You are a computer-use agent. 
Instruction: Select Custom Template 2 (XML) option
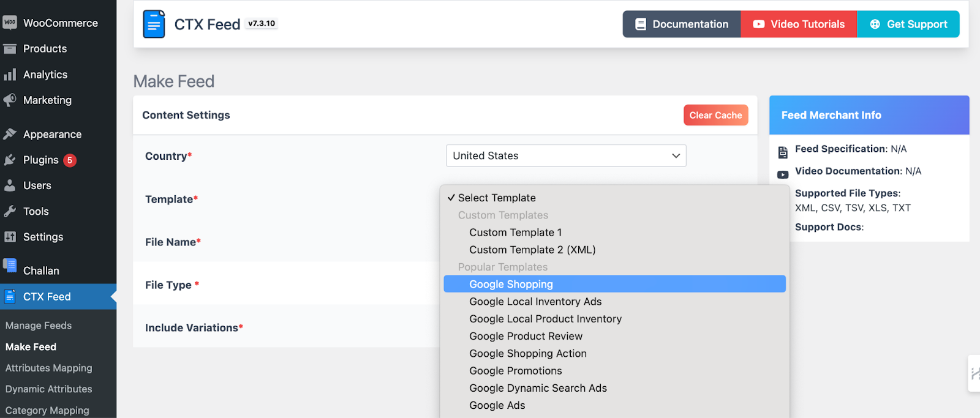click(614, 250)
